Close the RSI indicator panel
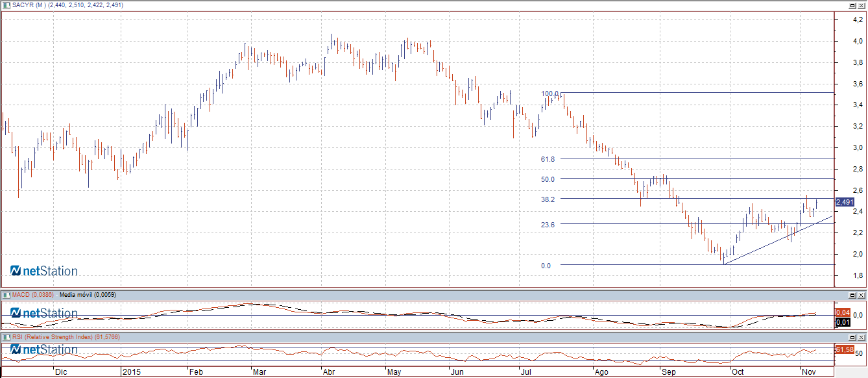Viewport: 868px width, 378px height. [x=862, y=338]
